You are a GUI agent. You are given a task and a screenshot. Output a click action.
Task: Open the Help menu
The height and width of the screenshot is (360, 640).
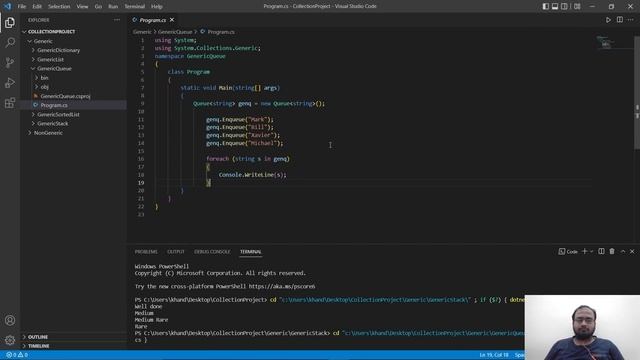(x=157, y=7)
